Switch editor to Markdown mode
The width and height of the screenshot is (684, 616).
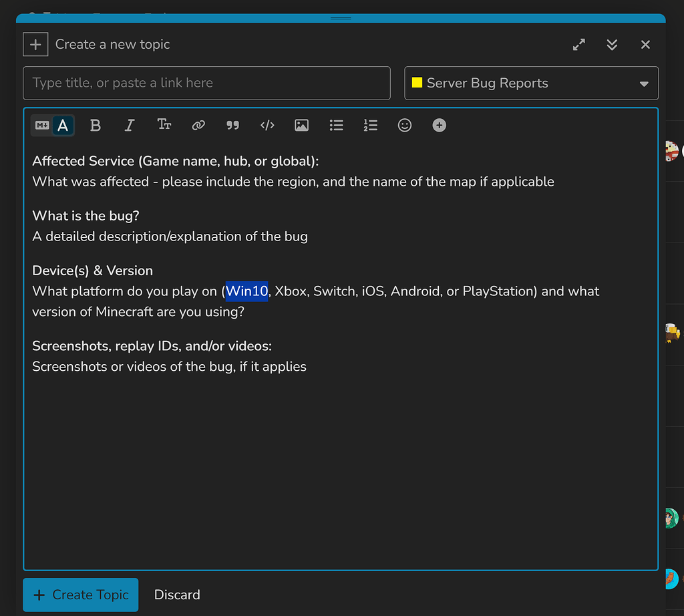42,126
